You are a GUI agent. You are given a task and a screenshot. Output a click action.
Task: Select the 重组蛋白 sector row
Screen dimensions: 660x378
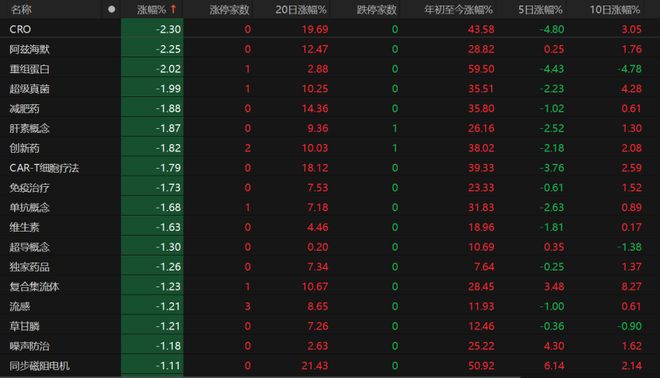coord(330,69)
